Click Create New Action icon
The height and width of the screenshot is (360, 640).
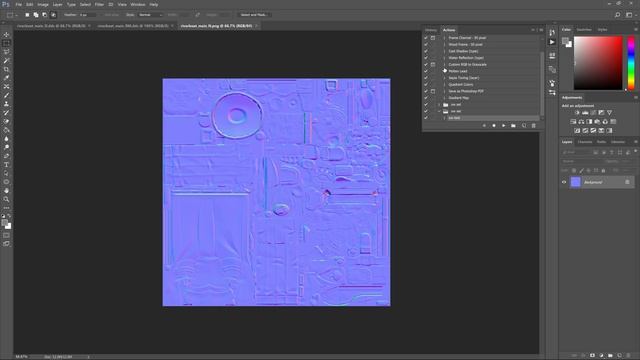[524, 126]
